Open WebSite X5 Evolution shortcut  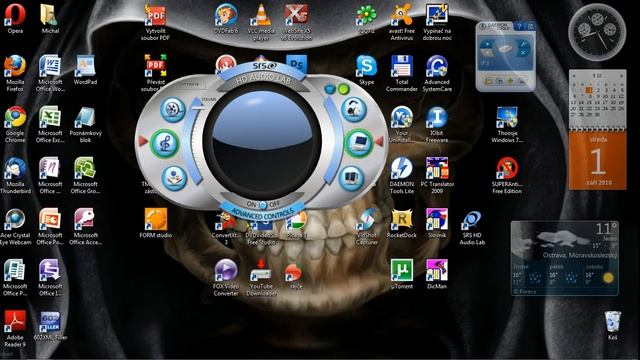click(297, 22)
